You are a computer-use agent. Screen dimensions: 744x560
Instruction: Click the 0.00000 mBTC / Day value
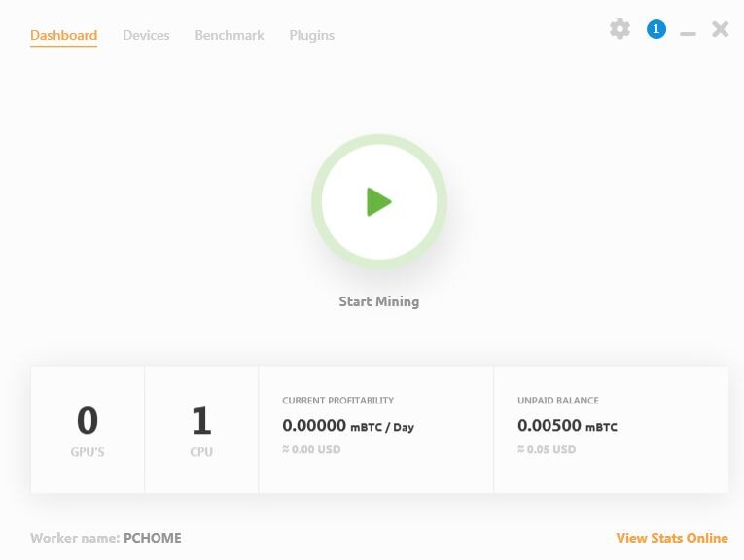[348, 426]
